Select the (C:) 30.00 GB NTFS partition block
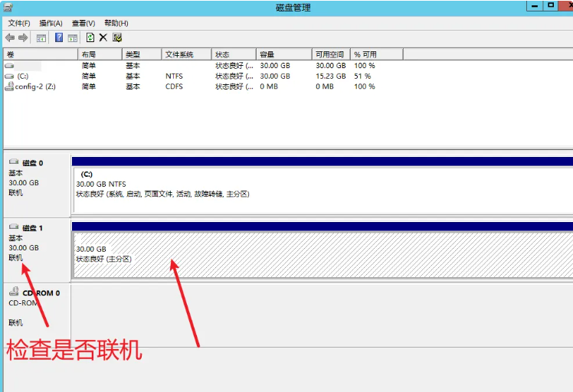Image resolution: width=573 pixels, height=392 pixels. pyautogui.click(x=323, y=190)
